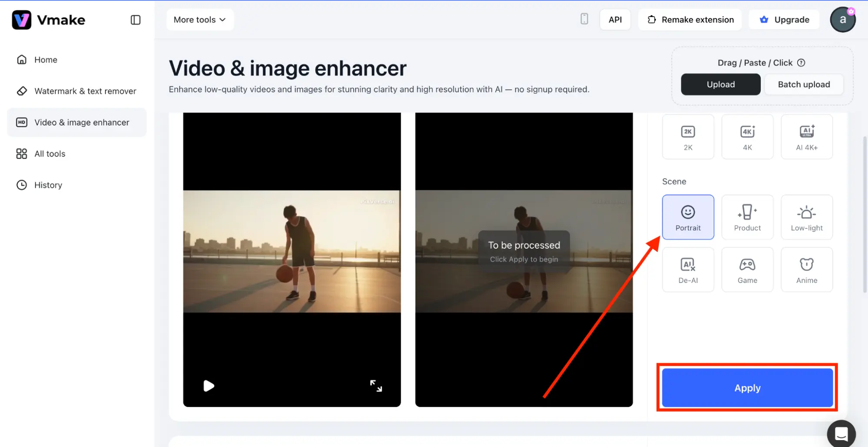Play the original basketball video
This screenshot has height=447, width=868.
(209, 386)
